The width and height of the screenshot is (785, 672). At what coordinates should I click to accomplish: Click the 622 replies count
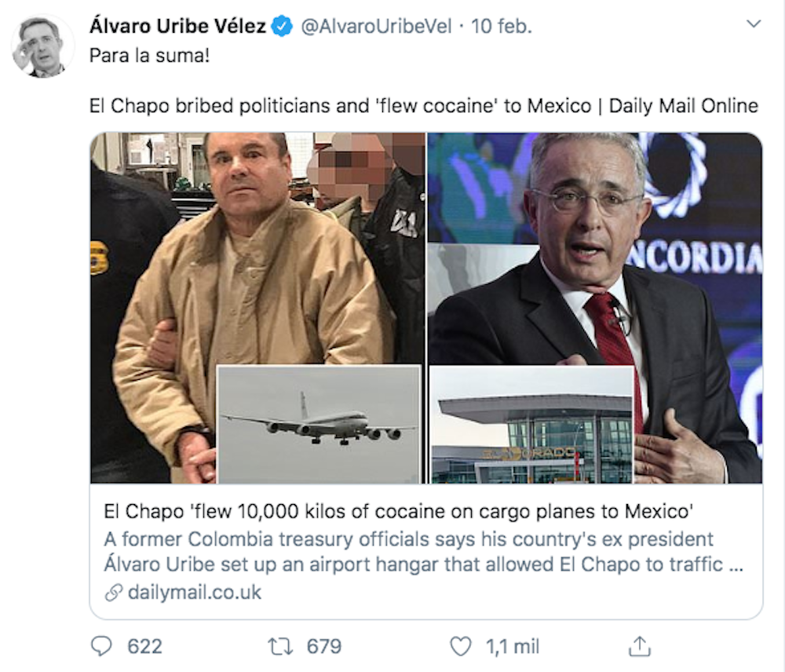[144, 646]
